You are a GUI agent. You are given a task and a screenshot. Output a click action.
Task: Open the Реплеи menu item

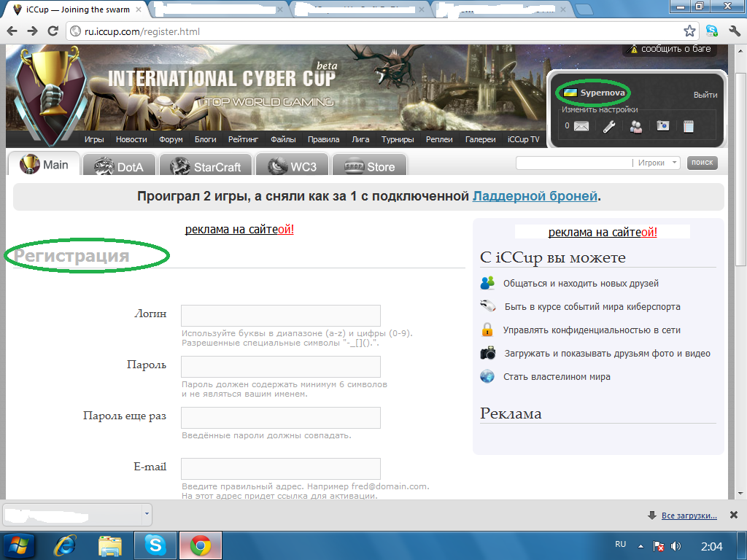439,139
